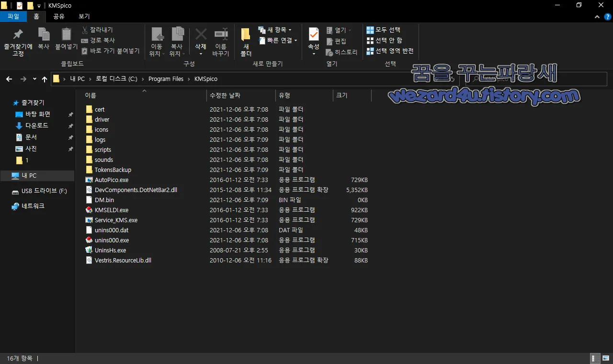
Task: Select the sounds folder icon
Action: tap(89, 159)
